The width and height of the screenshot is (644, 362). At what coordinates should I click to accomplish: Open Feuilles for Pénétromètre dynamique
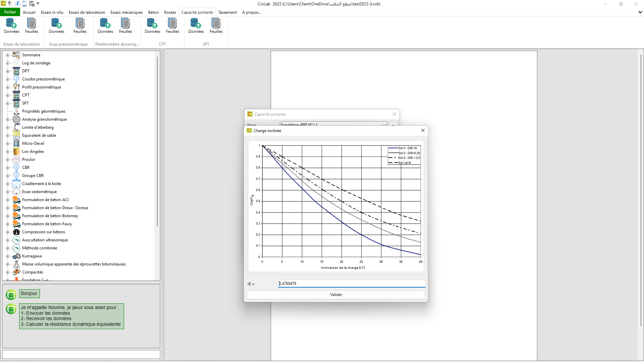125,26
